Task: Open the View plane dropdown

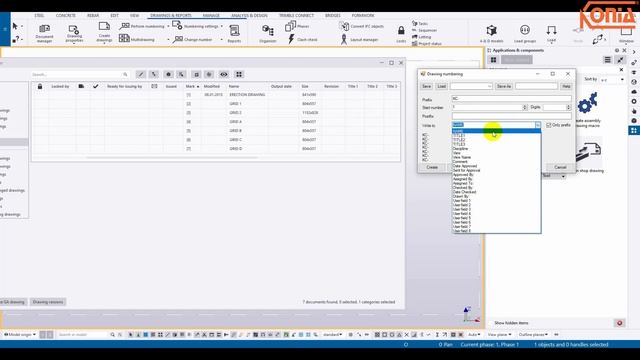Action: 499,334
